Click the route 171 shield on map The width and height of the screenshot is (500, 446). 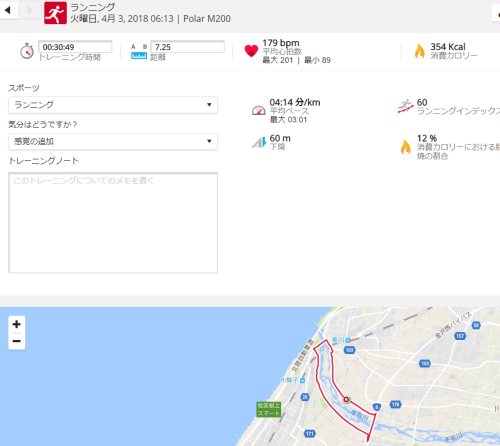(310, 434)
